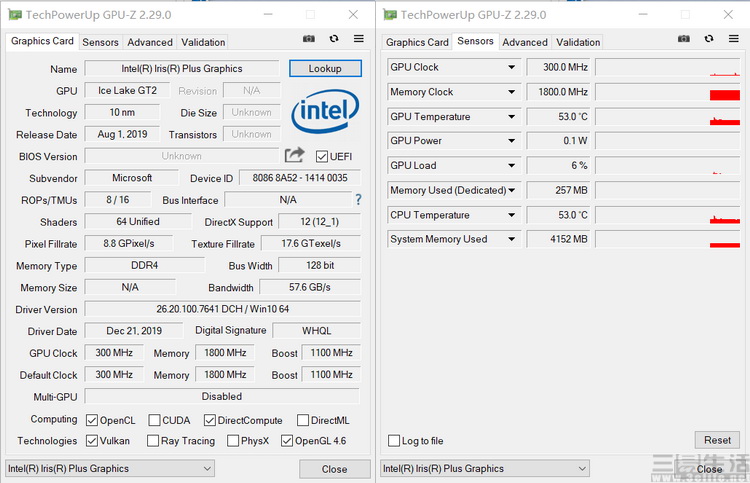Screen dimensions: 750x483
Task: Switch to Graphics Card tab in right window
Action: (x=417, y=43)
